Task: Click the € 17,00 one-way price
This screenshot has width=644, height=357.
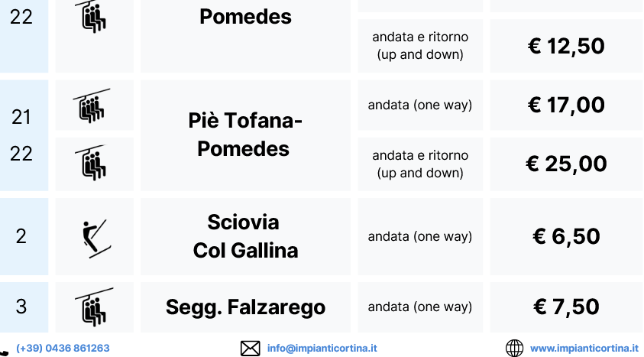Action: (566, 105)
